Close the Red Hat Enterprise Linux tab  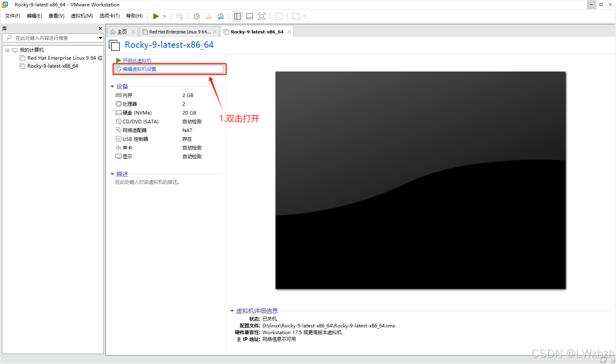click(x=215, y=32)
